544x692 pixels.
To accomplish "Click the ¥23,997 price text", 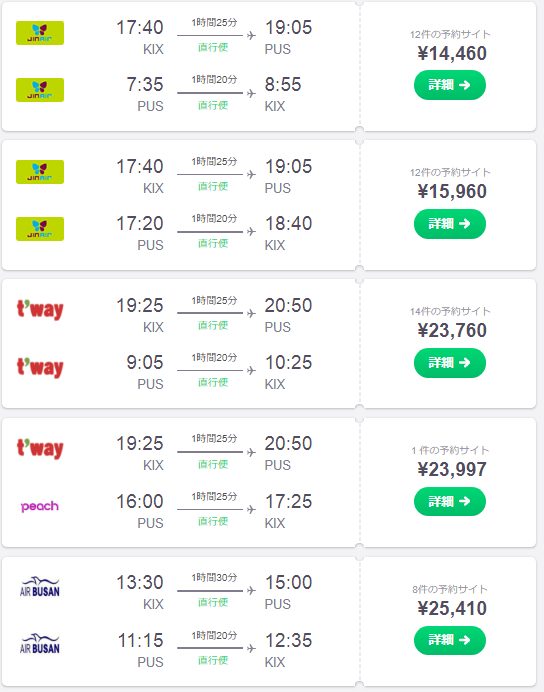I will [x=452, y=469].
